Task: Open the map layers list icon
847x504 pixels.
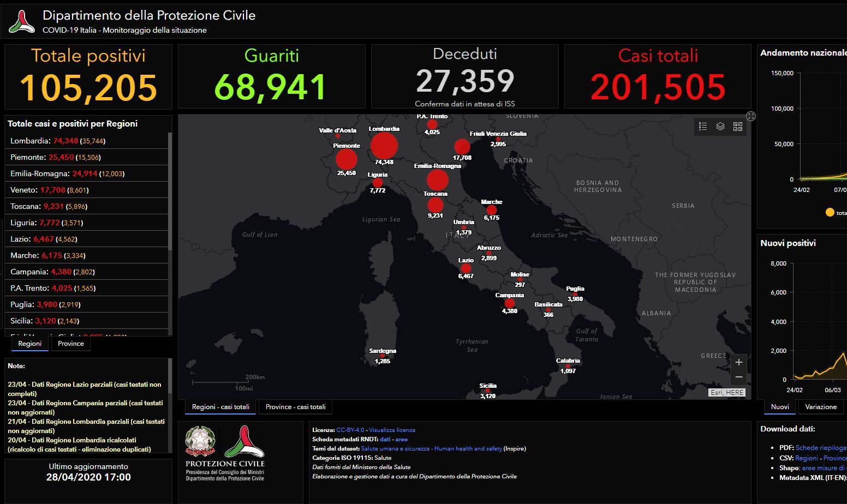Action: pos(720,127)
